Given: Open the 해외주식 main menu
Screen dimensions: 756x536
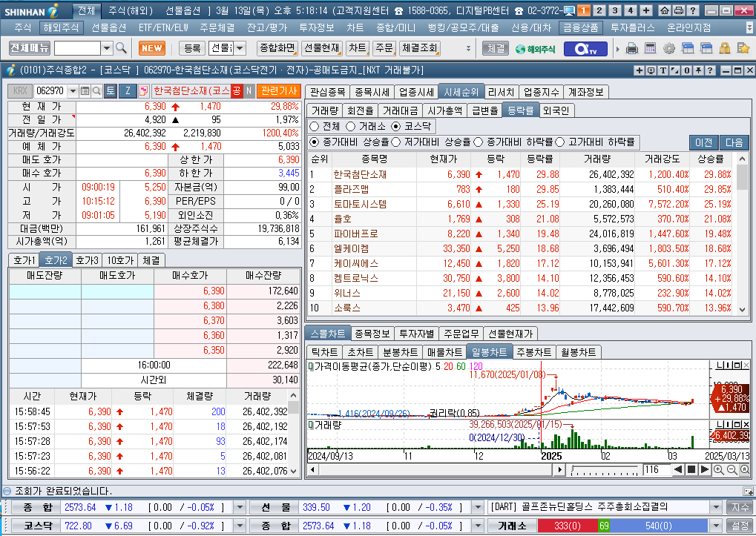Looking at the screenshot, I should point(61,28).
